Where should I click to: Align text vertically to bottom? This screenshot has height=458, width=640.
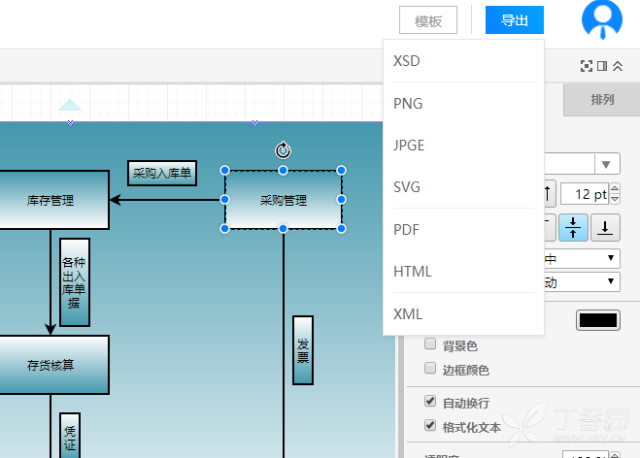tap(605, 227)
